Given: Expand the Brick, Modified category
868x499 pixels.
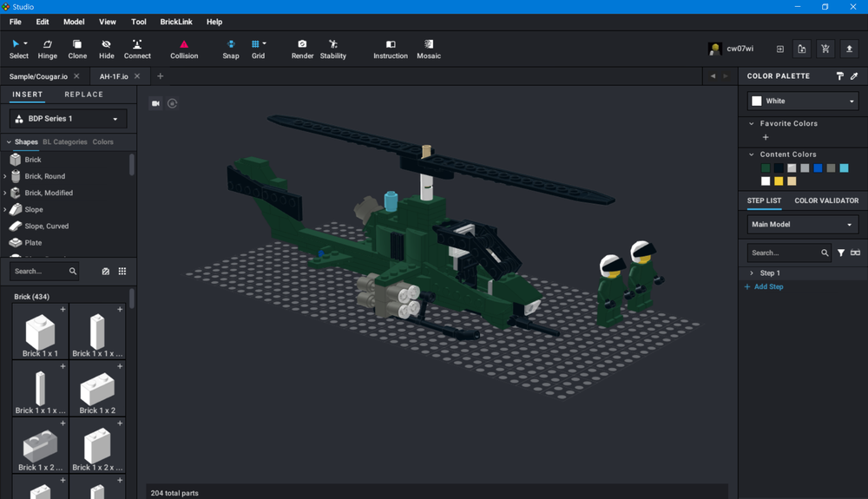Looking at the screenshot, I should (5, 193).
